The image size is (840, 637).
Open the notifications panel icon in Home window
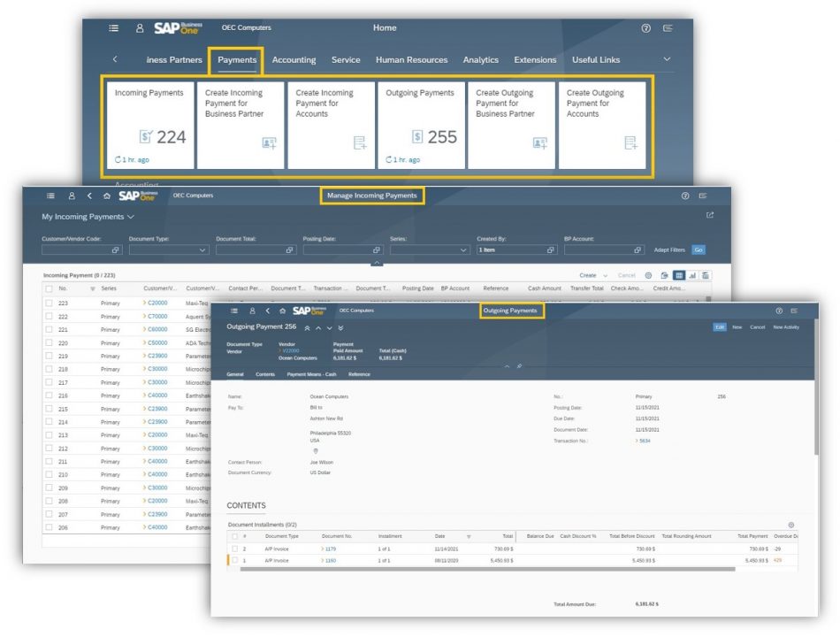pos(668,28)
